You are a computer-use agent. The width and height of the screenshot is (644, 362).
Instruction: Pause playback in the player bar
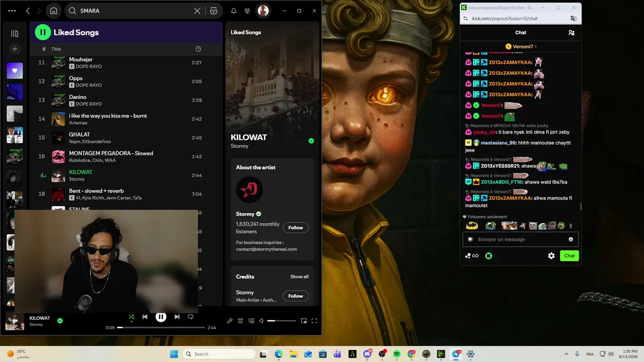[x=161, y=317]
